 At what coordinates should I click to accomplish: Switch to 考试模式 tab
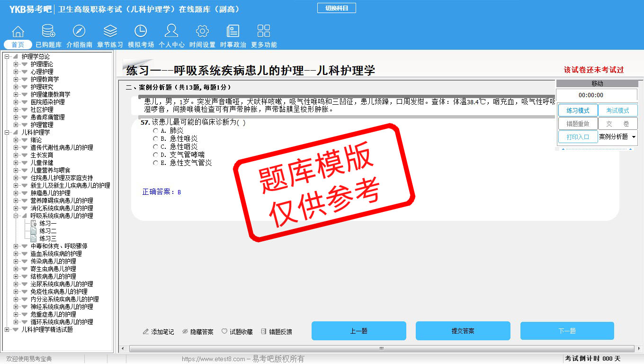click(617, 110)
